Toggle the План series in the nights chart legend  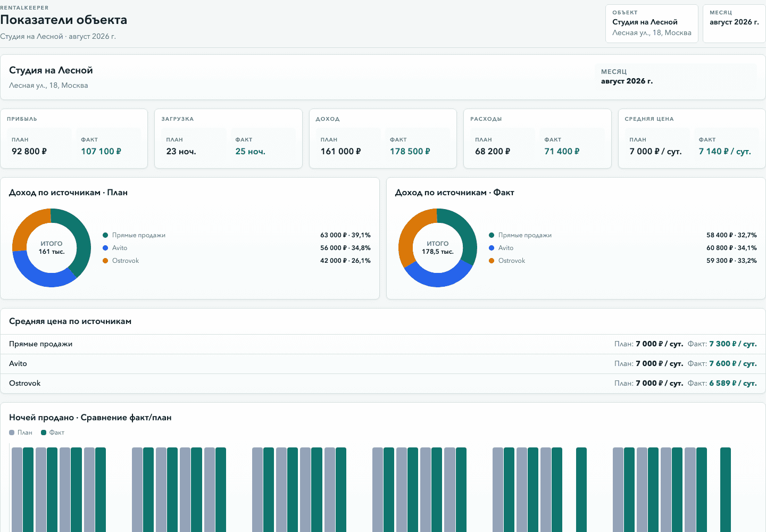click(21, 433)
